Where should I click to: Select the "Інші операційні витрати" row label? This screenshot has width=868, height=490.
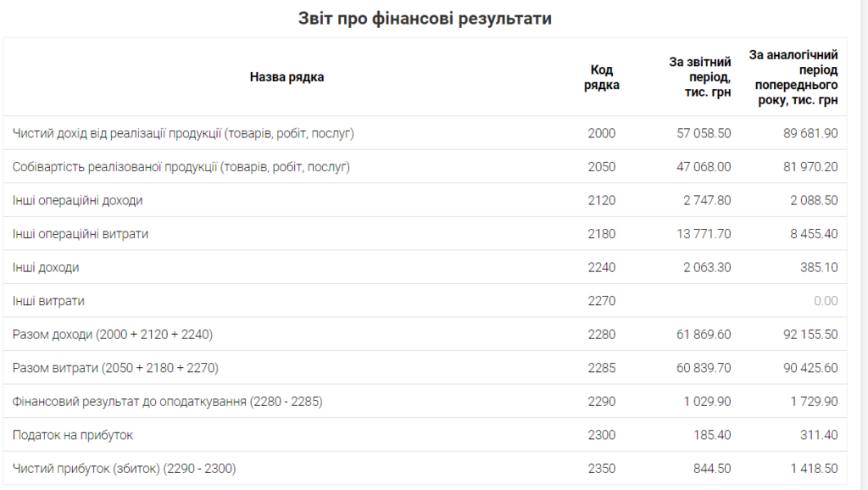[81, 234]
